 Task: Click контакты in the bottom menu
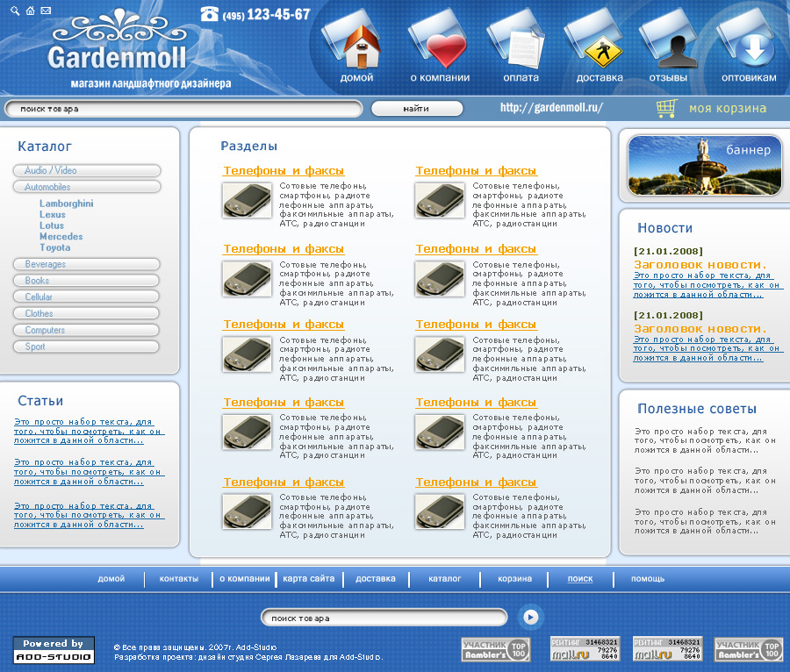point(179,579)
